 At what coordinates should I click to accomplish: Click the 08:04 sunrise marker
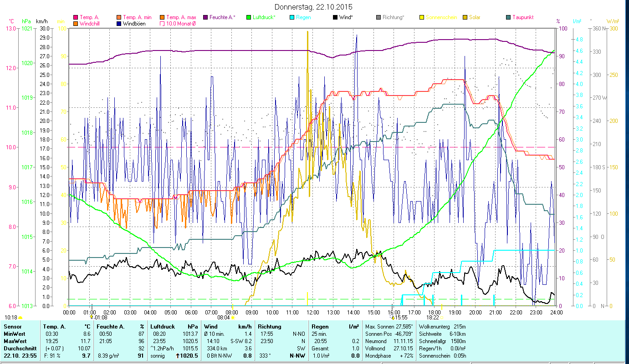pos(232,318)
